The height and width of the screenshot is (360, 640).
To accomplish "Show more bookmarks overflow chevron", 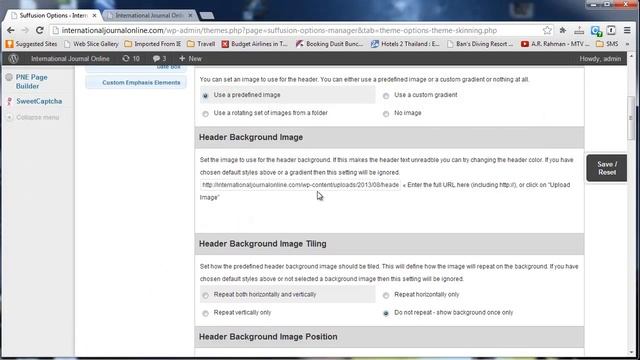I will point(627,44).
